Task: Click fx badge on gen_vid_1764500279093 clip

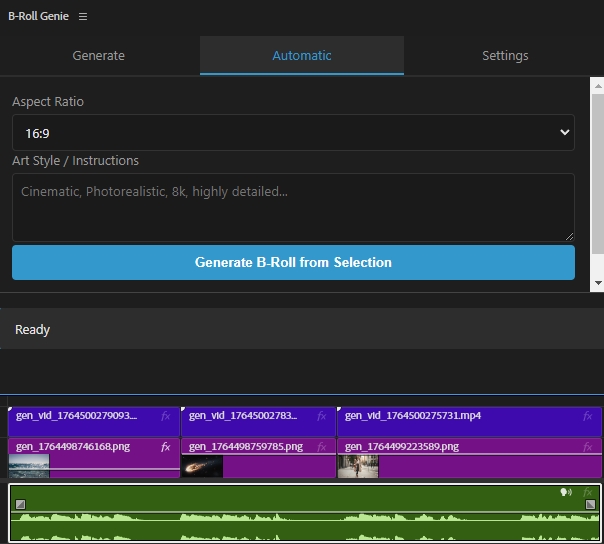Action: coord(166,416)
